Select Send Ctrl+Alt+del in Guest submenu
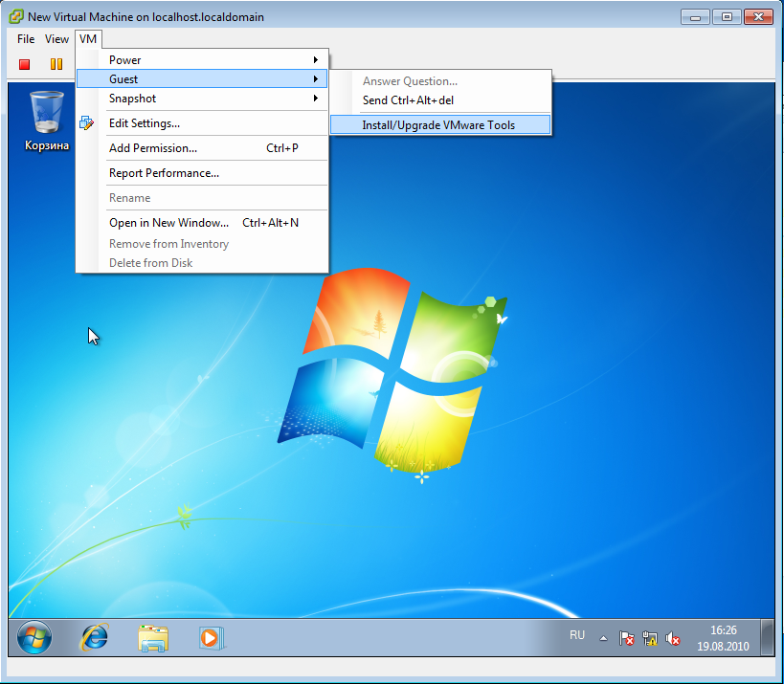The image size is (784, 684). point(440,100)
